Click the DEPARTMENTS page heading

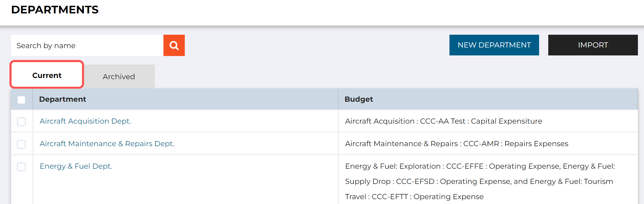pyautogui.click(x=55, y=10)
